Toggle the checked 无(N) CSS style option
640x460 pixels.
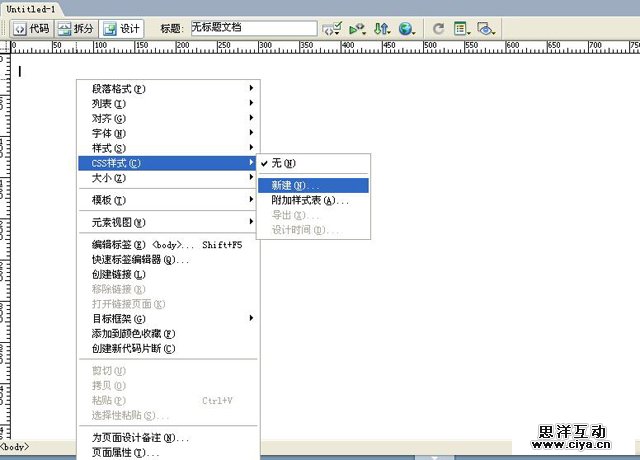pyautogui.click(x=285, y=163)
